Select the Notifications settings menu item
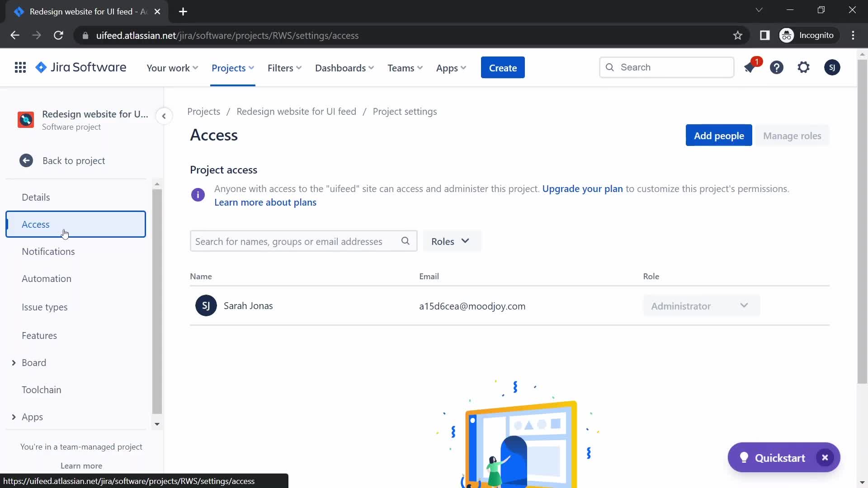868x488 pixels. tap(47, 251)
